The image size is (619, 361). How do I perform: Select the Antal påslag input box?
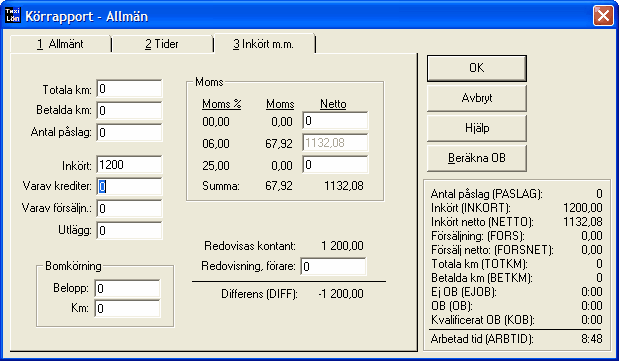pos(129,132)
